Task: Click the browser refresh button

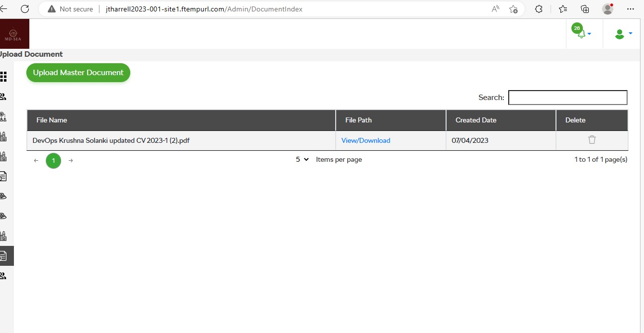Action: (x=25, y=9)
